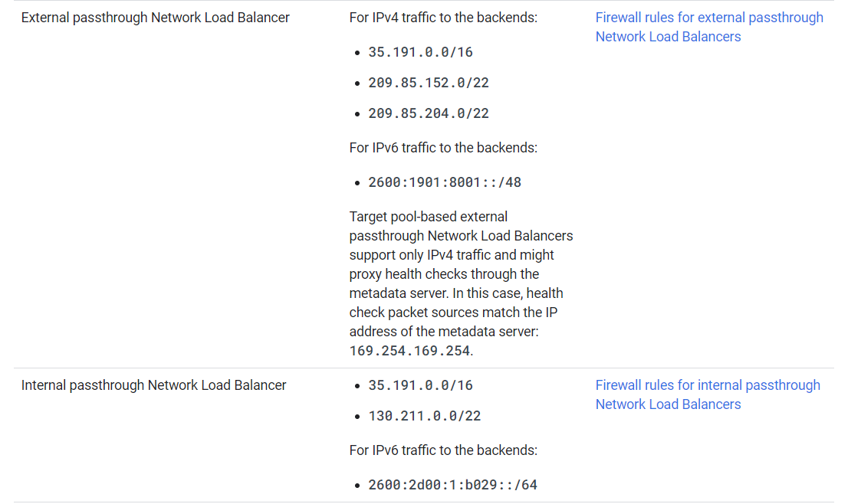Click the internal row's "For IPv6 traffic" text

[443, 450]
